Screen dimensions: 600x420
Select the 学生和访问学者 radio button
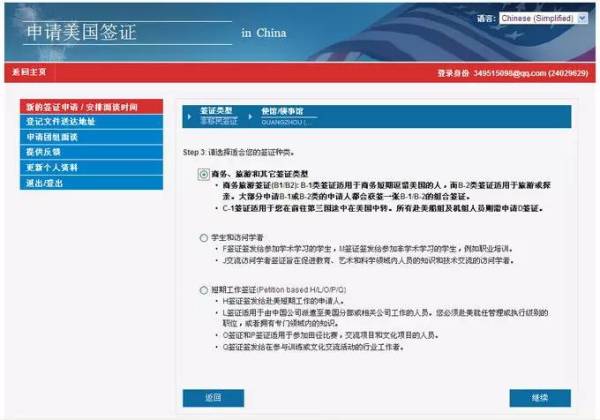pyautogui.click(x=205, y=237)
